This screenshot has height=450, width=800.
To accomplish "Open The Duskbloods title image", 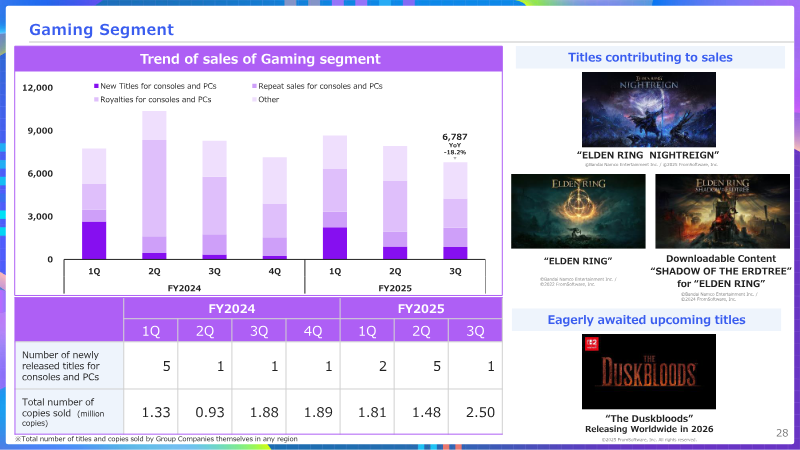I will (x=648, y=371).
